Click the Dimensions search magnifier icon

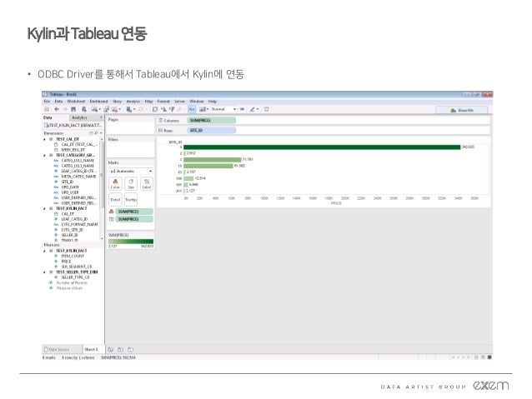pyautogui.click(x=97, y=133)
